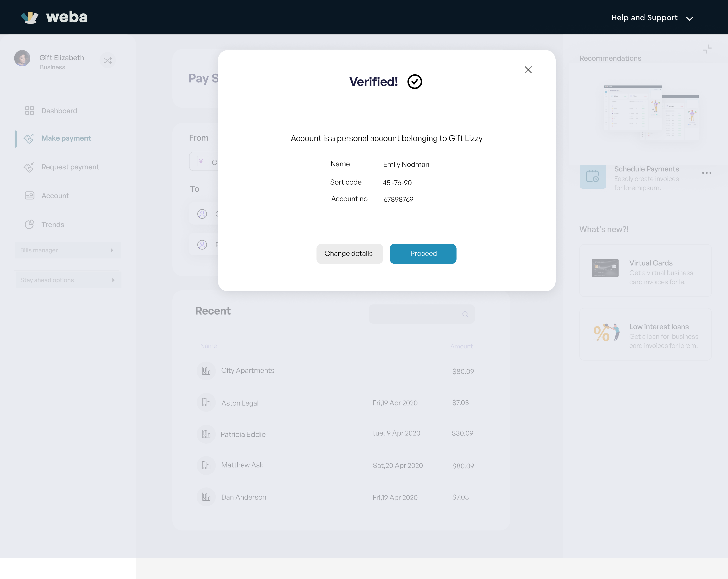Click the Gift Elizabeth profile avatar
Screen dimensions: 728x579
[22, 58]
